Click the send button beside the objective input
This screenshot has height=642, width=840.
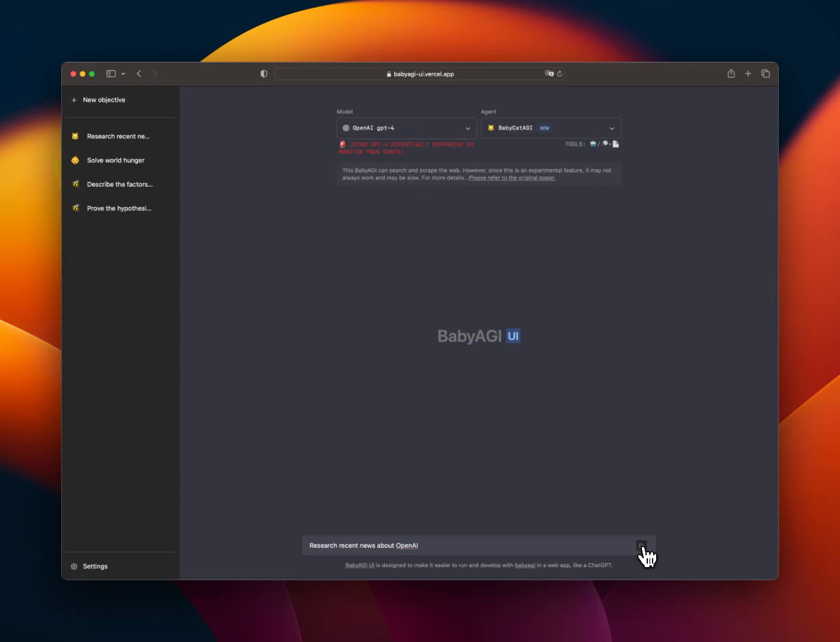click(x=641, y=546)
